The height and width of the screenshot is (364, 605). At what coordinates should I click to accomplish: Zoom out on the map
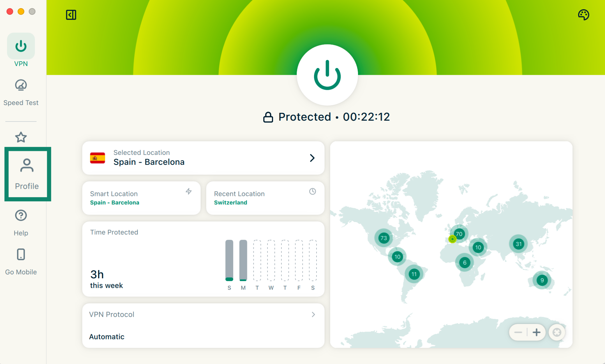pos(518,332)
